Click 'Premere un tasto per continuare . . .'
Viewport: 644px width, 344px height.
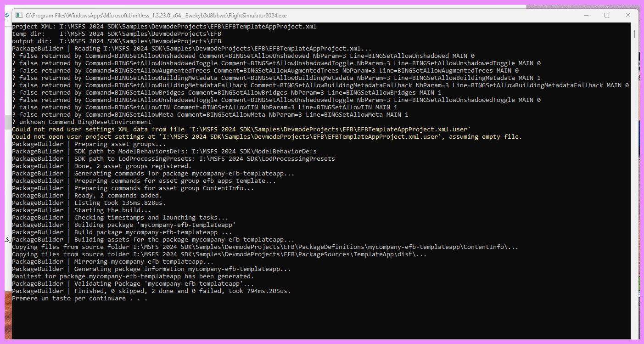80,299
